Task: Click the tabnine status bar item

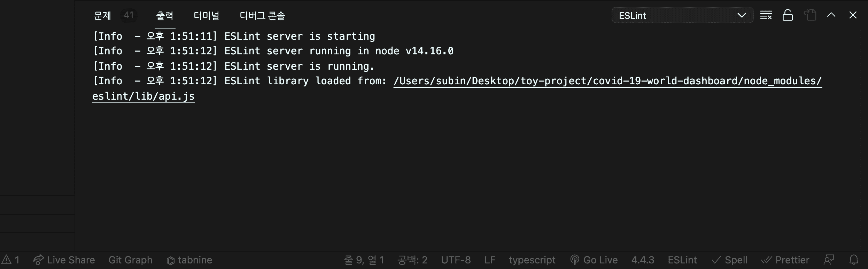Action: (x=189, y=260)
